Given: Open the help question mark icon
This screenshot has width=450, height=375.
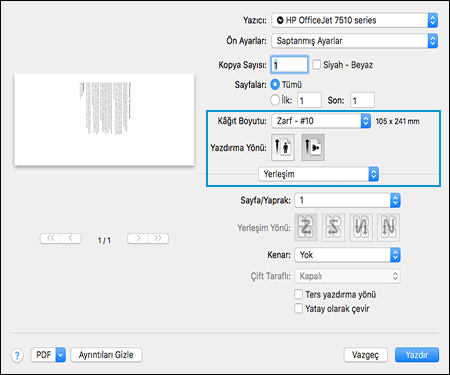Looking at the screenshot, I should tap(17, 355).
